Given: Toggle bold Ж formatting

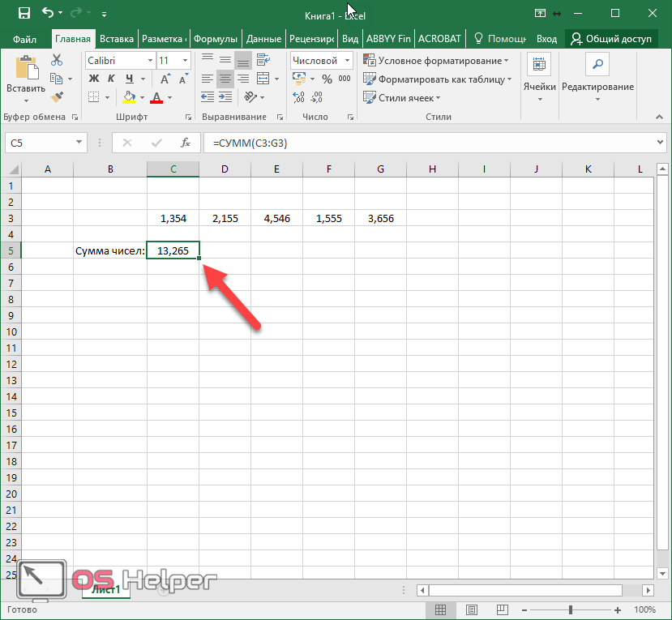Looking at the screenshot, I should pyautogui.click(x=93, y=79).
